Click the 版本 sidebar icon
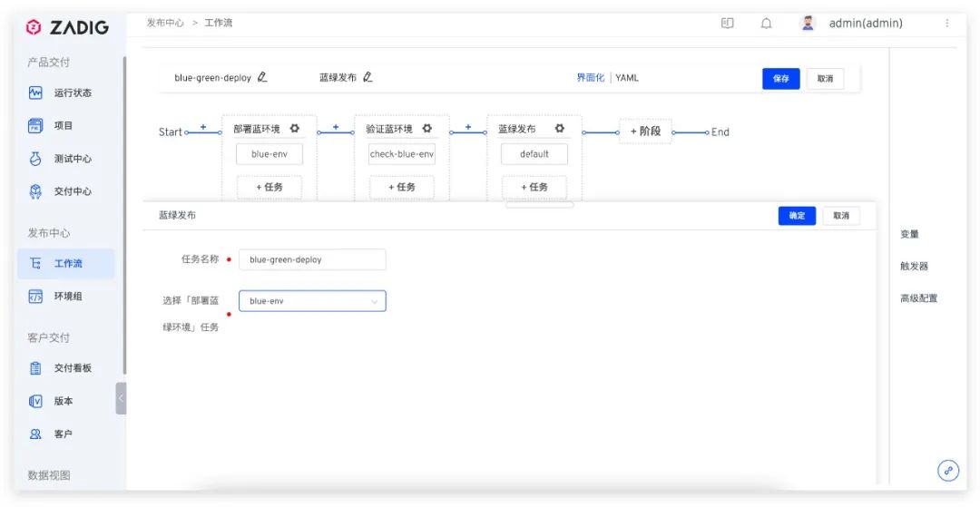980x507 pixels. coord(35,401)
